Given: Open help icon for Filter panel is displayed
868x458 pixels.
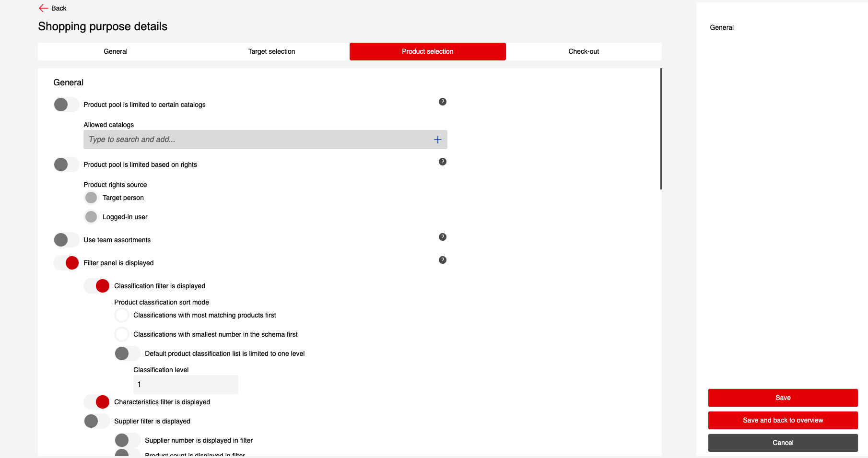Looking at the screenshot, I should 442,260.
